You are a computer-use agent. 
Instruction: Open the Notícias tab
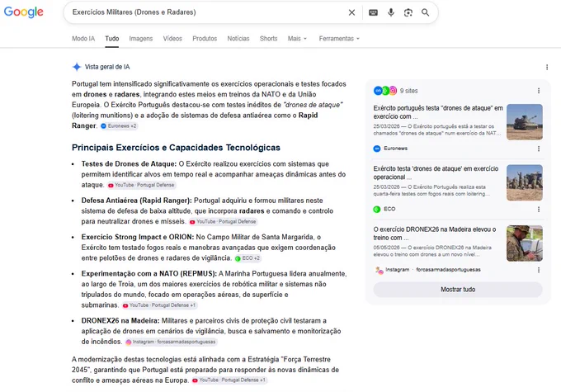coord(238,38)
